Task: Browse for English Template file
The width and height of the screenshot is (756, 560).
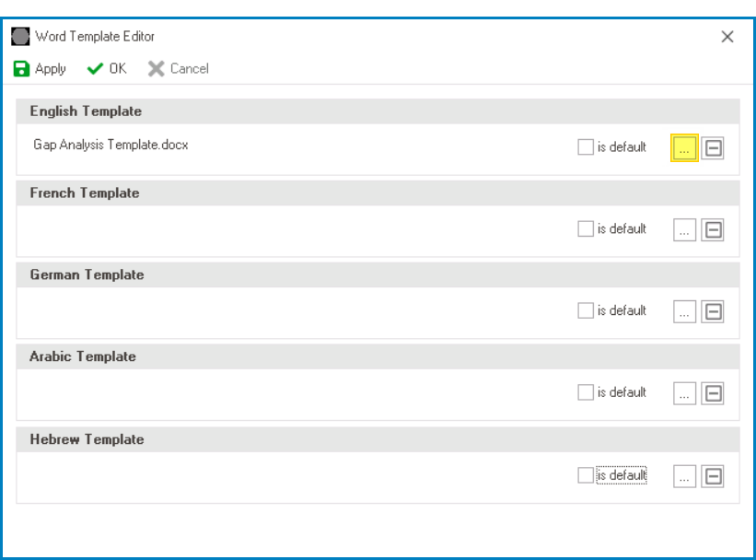Action: click(x=683, y=146)
